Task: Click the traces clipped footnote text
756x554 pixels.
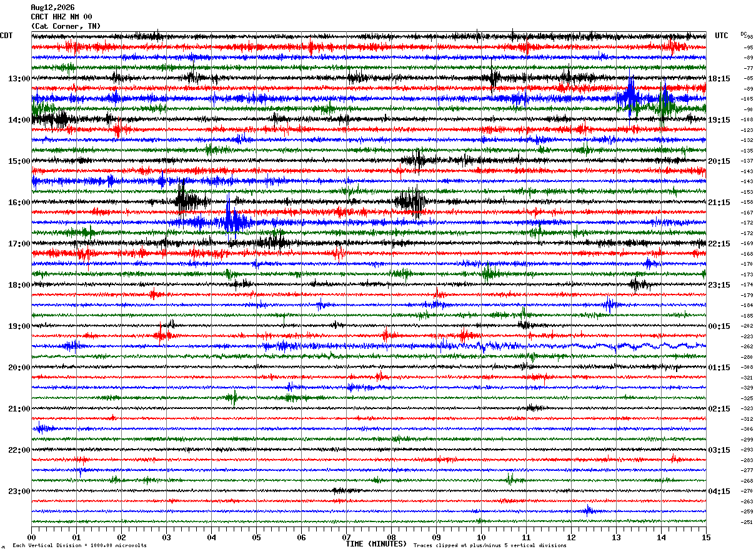Action: pos(490,546)
